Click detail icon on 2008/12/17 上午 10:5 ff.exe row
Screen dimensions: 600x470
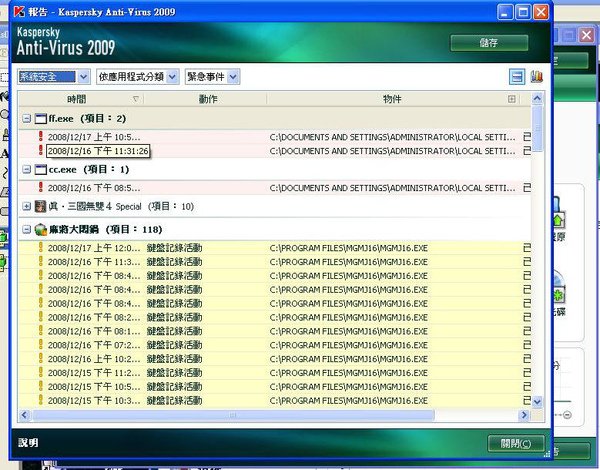[x=527, y=137]
